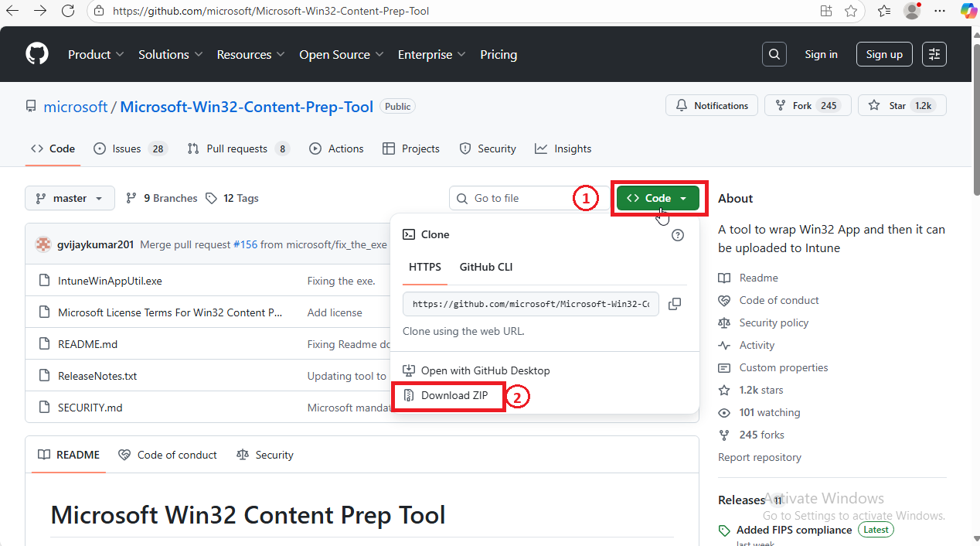Expand the Open Source menu

[x=342, y=54]
